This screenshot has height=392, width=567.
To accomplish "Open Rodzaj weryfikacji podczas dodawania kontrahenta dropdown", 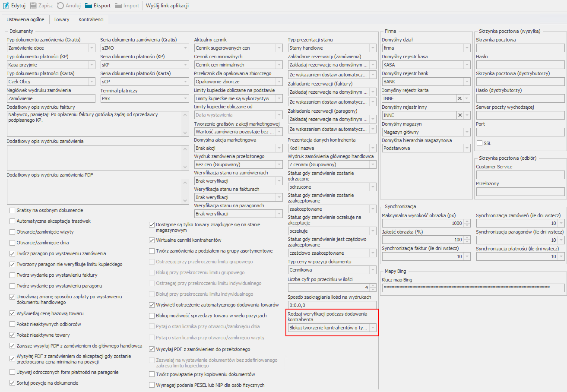I will [372, 328].
